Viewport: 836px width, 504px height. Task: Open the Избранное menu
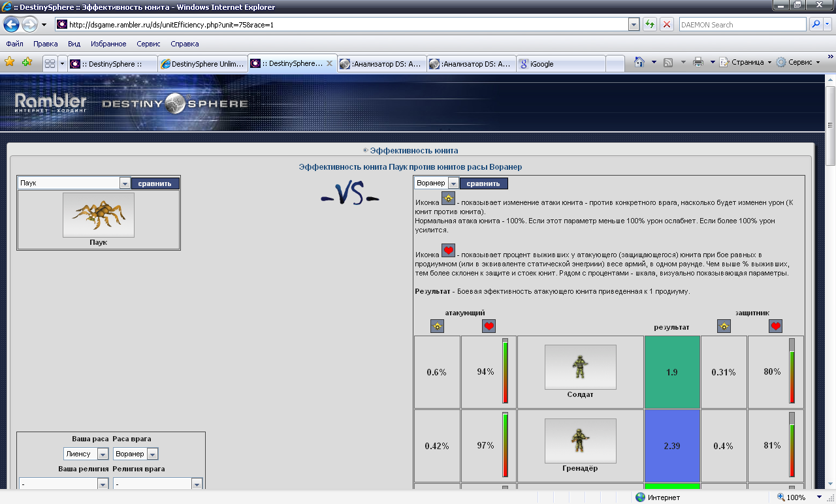point(108,44)
